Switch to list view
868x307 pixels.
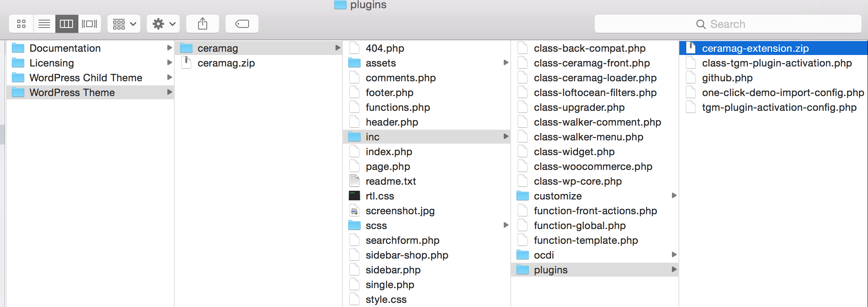pyautogui.click(x=44, y=24)
